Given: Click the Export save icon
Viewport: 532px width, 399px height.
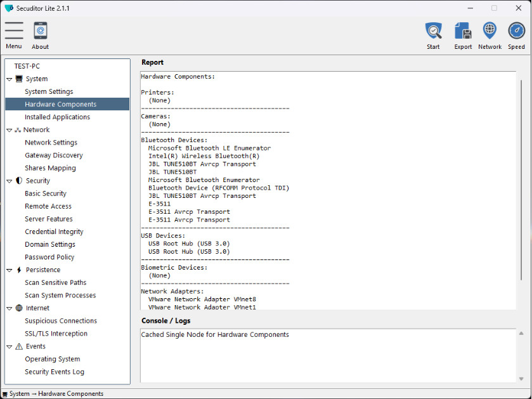Looking at the screenshot, I should tap(463, 31).
